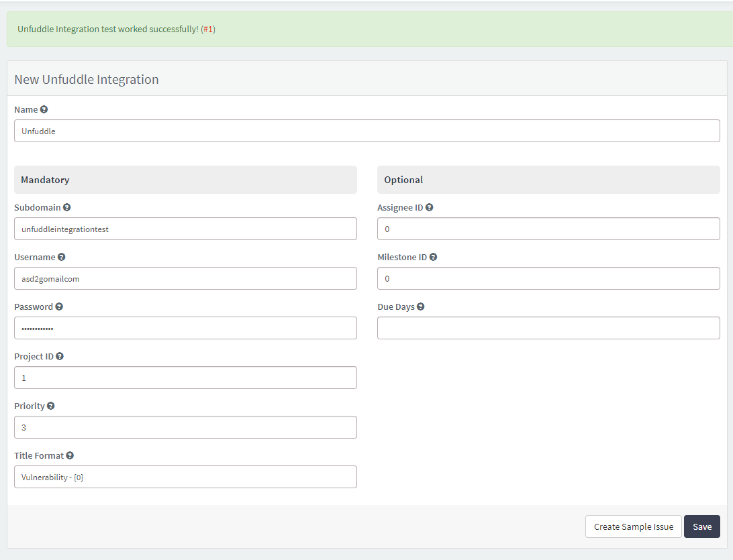The height and width of the screenshot is (560, 733).
Task: Click the Title Format label text
Action: [x=39, y=455]
